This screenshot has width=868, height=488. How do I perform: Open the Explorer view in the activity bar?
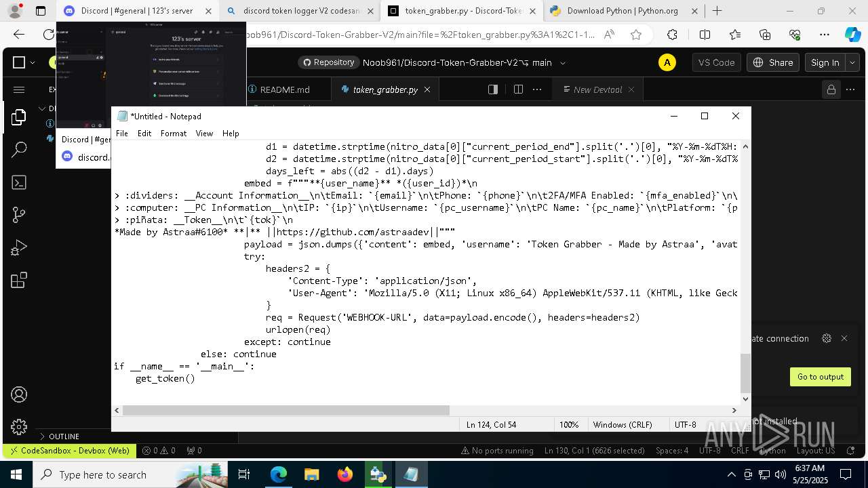pyautogui.click(x=18, y=117)
